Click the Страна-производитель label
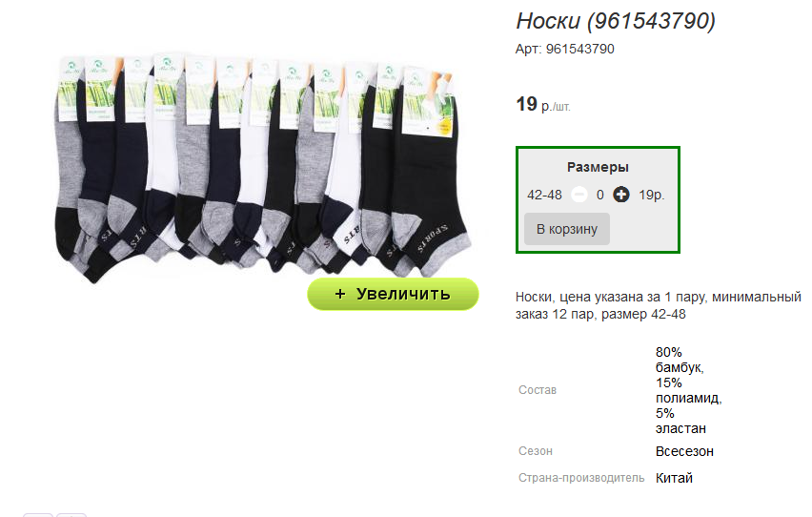Image resolution: width=812 pixels, height=517 pixels. click(x=581, y=478)
